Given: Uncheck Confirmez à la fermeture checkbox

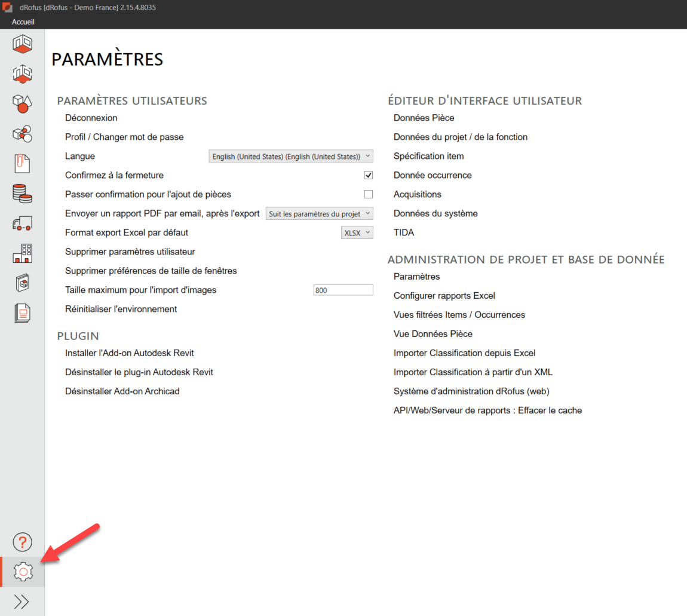Looking at the screenshot, I should [x=369, y=175].
